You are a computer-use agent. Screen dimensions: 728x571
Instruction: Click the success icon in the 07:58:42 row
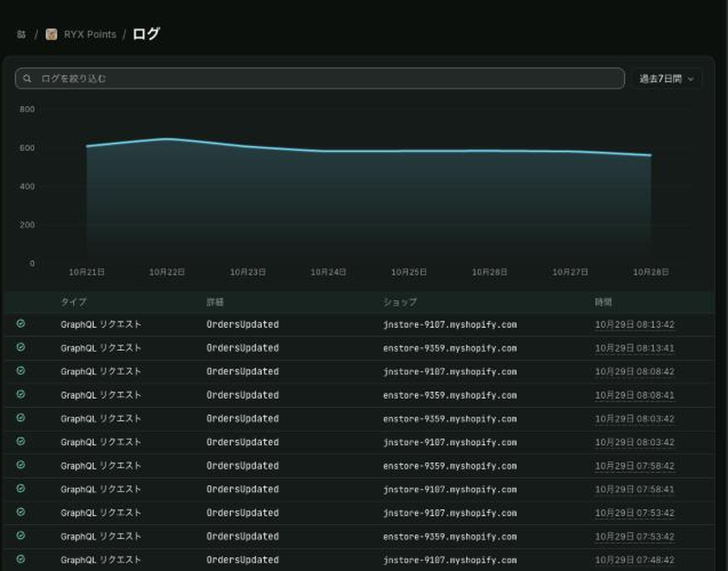tap(21, 465)
